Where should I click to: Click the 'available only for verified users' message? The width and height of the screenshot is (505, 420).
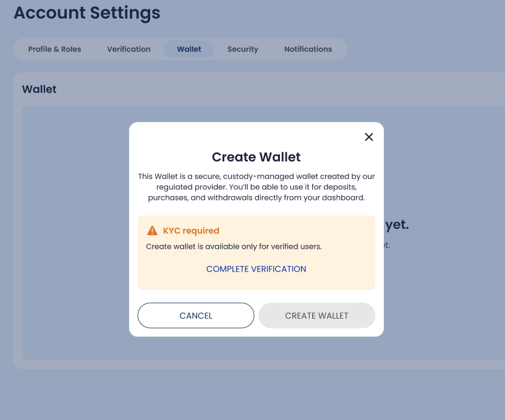[234, 247]
